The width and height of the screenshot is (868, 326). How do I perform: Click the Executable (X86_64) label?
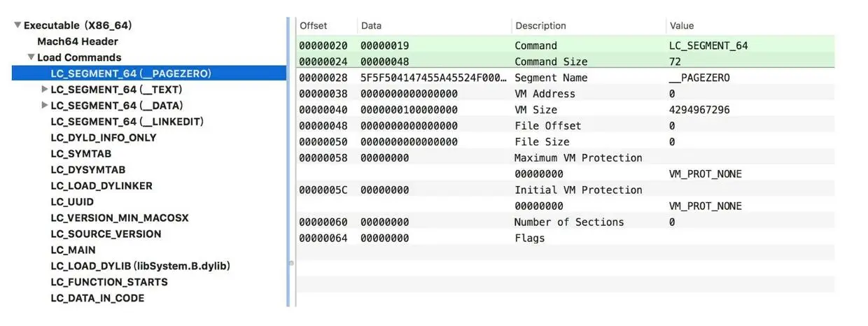(x=78, y=25)
